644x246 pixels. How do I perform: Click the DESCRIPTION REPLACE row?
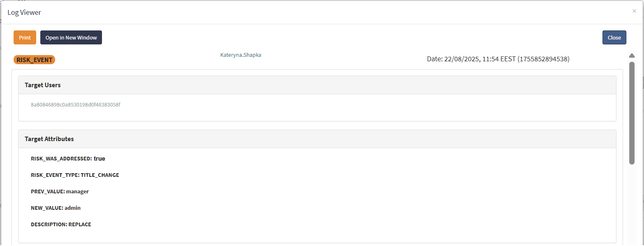61,224
